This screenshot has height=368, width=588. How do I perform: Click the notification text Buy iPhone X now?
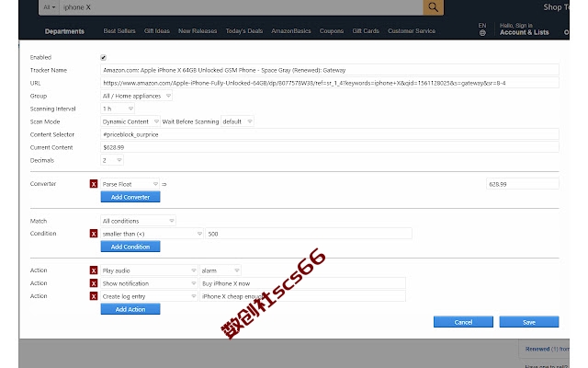(x=302, y=283)
